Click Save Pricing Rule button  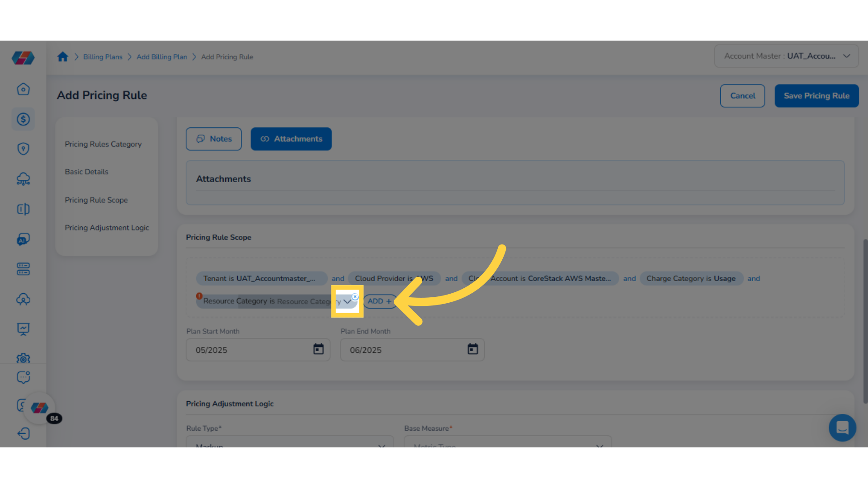pyautogui.click(x=816, y=96)
